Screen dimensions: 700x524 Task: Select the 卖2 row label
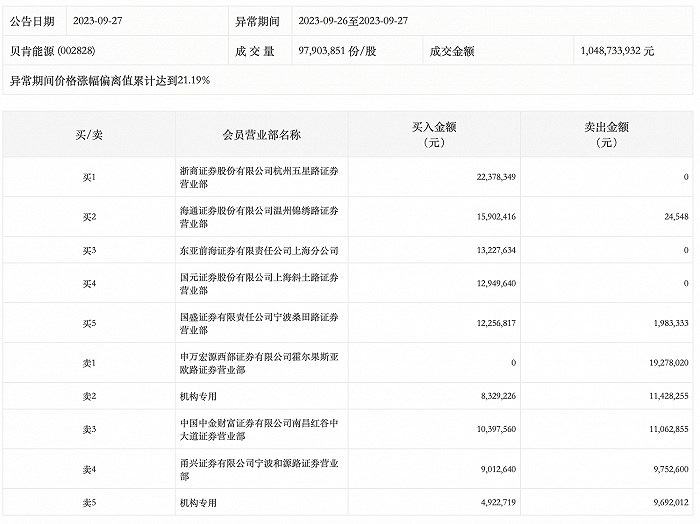(x=89, y=396)
